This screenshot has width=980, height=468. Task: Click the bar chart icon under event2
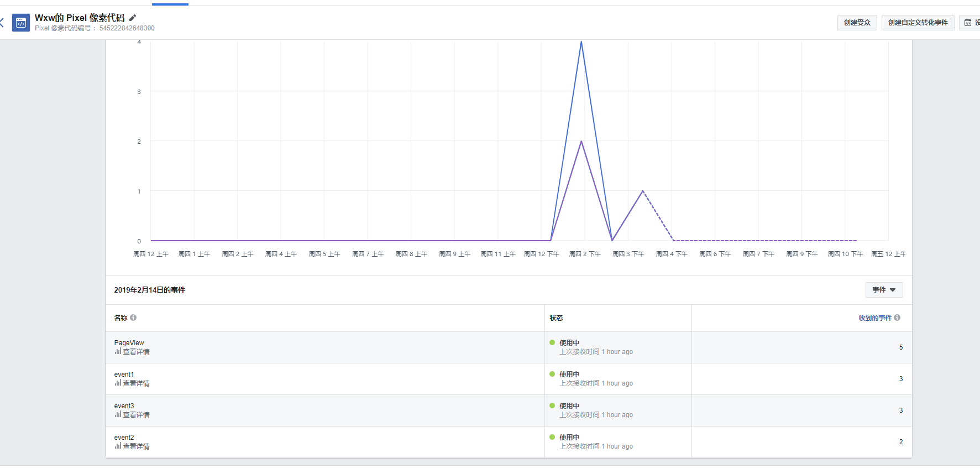tap(118, 446)
